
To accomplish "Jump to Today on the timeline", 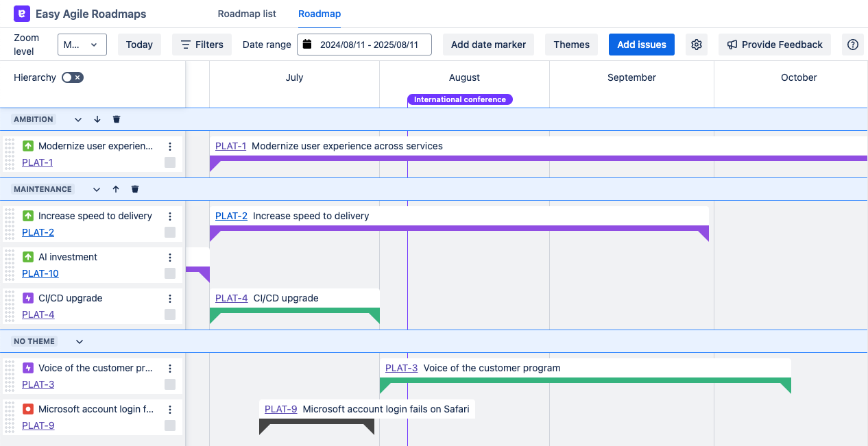I will click(x=139, y=45).
